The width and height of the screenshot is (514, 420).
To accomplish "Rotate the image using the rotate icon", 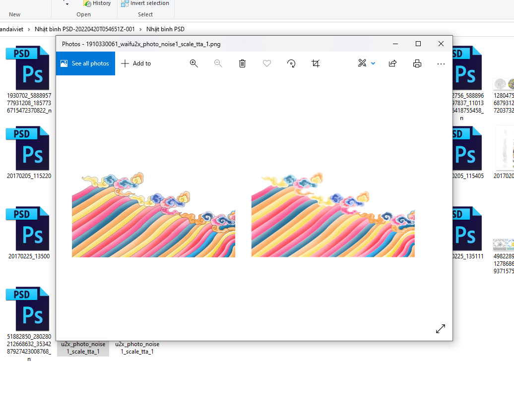I will point(291,63).
